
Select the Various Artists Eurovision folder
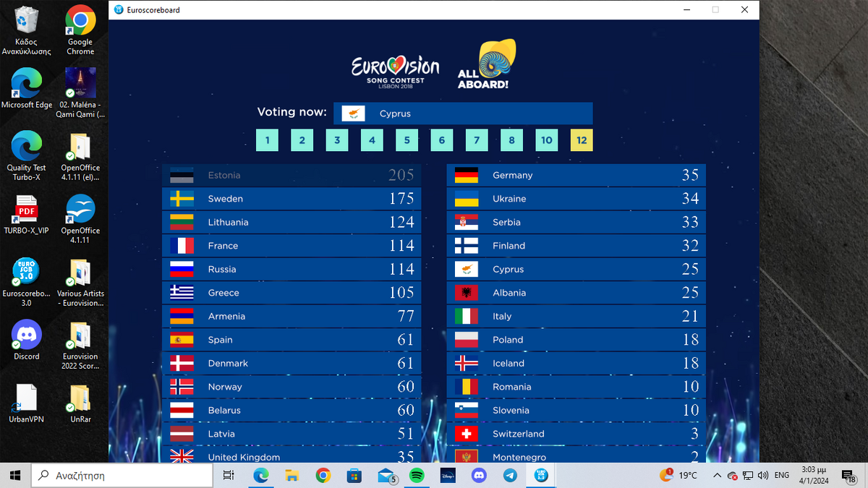click(x=80, y=281)
